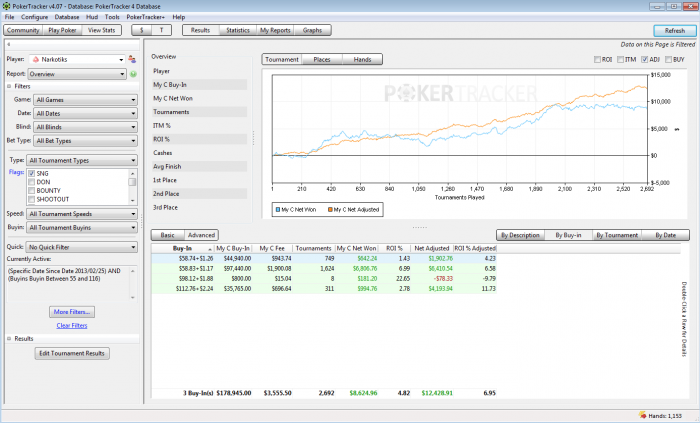Open the tournament Speed dropdown
Image resolution: width=700 pixels, height=423 pixels.
click(82, 214)
